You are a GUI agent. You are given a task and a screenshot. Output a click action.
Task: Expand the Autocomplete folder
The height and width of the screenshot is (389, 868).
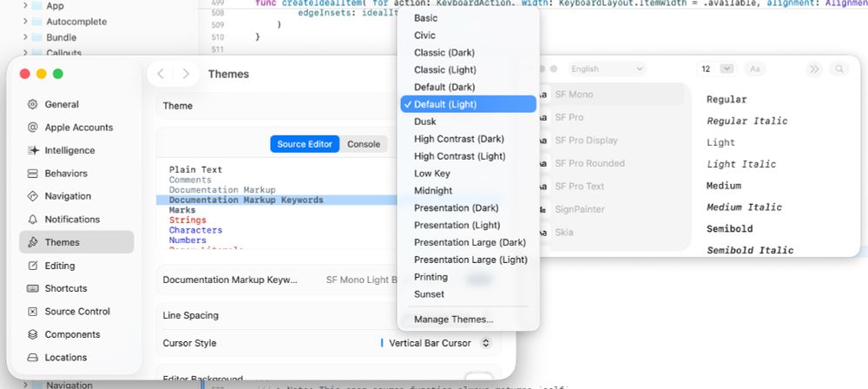[x=25, y=22]
